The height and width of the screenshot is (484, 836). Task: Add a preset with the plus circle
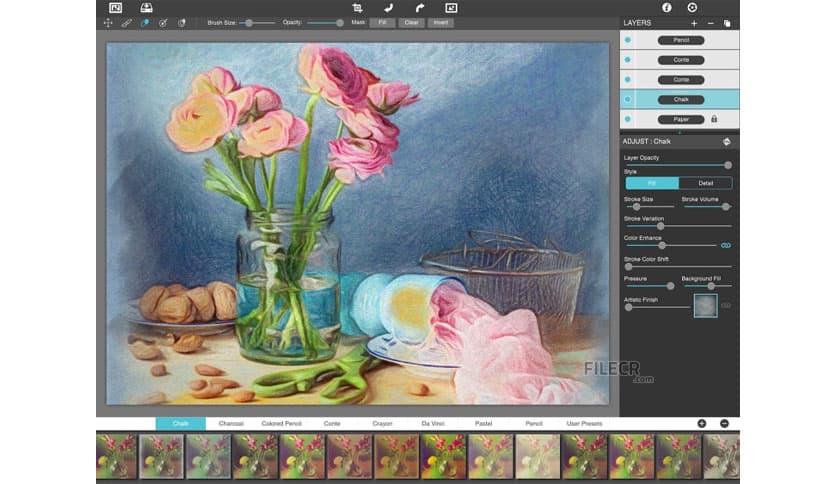click(702, 423)
